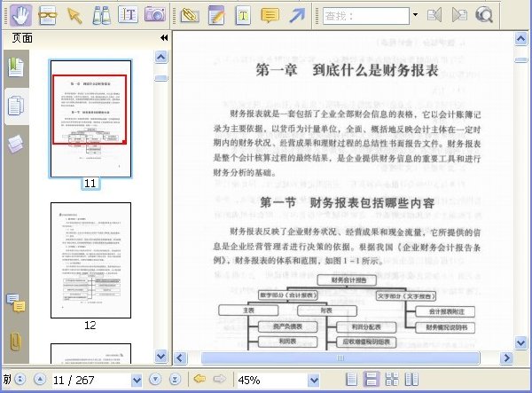
Task: Click the 财务会计报告 diagram box
Action: (x=347, y=280)
